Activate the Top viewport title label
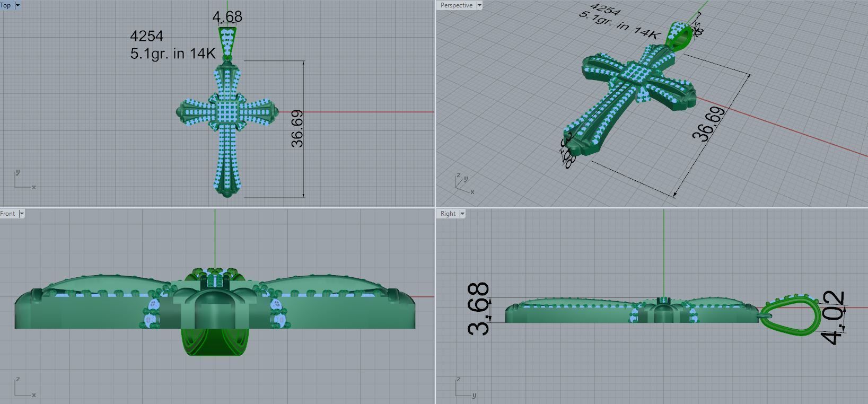The image size is (868, 404). tap(6, 5)
